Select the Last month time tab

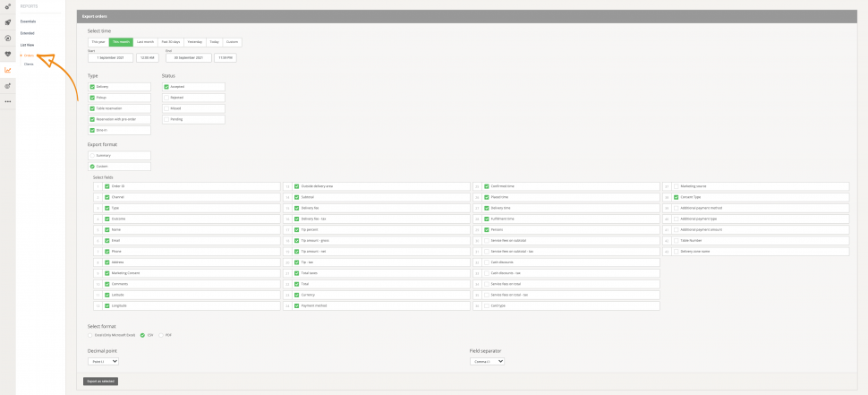[x=145, y=42]
